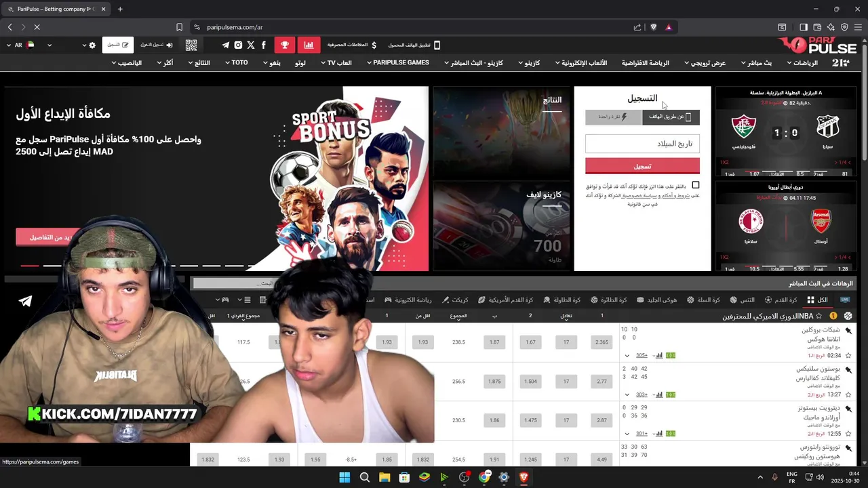This screenshot has width=868, height=488.
Task: Open stats chart icon for Boston Celtics match
Action: pyautogui.click(x=658, y=394)
